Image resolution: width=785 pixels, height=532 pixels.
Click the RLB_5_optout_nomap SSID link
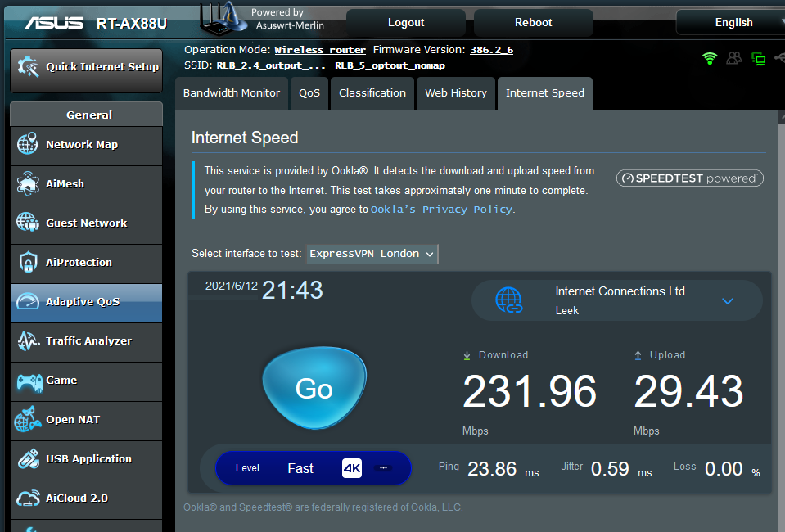390,65
